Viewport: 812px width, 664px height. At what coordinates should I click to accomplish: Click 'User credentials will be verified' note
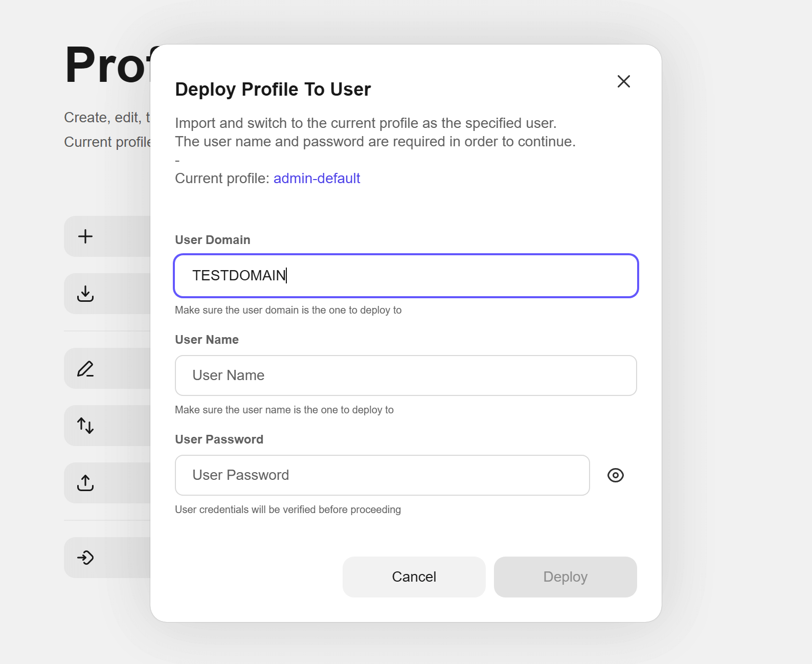point(288,510)
